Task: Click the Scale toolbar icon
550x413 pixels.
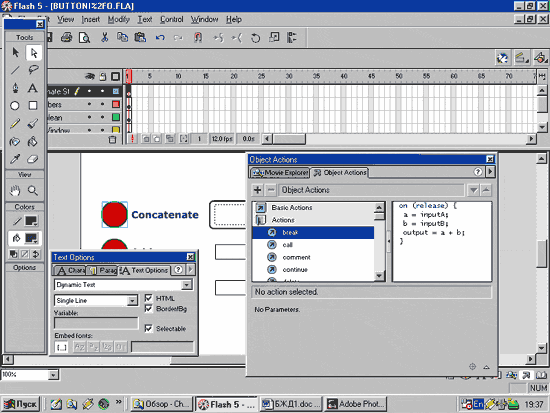Action: pyautogui.click(x=274, y=37)
